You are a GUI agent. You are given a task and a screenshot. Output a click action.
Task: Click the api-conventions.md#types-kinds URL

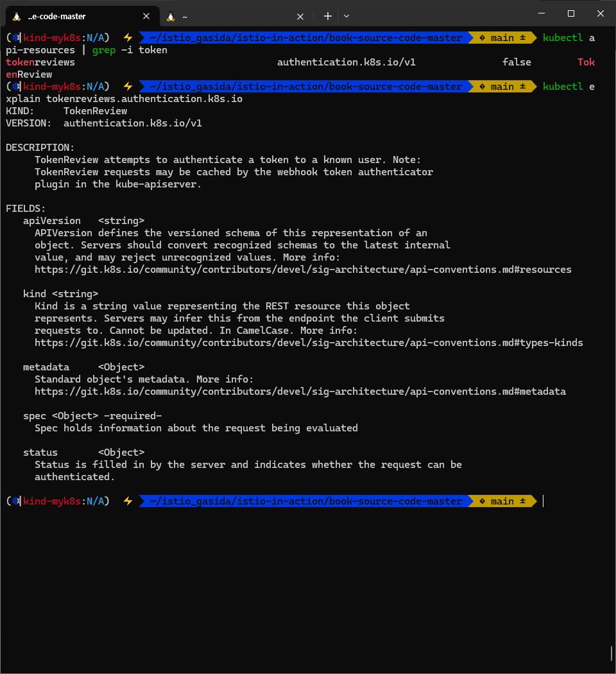309,343
